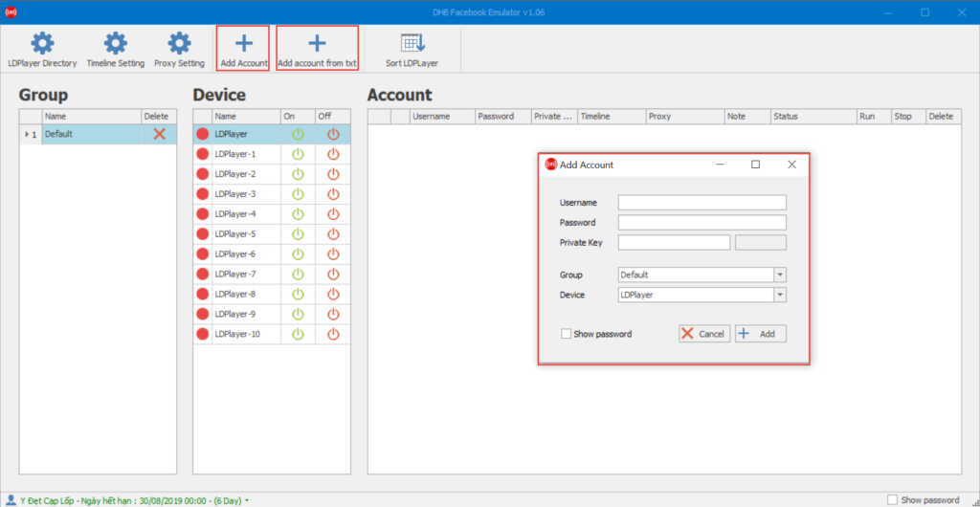Click Cancel in Add Account dialog
Image resolution: width=980 pixels, height=507 pixels.
[704, 334]
